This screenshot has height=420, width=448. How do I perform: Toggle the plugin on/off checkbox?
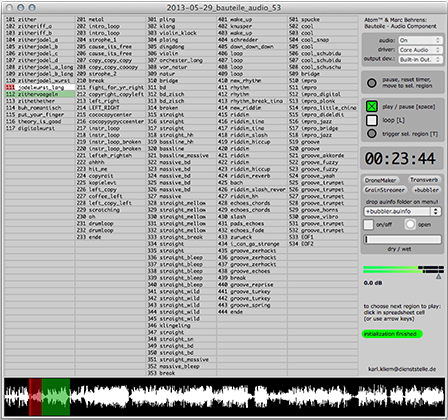point(368,224)
